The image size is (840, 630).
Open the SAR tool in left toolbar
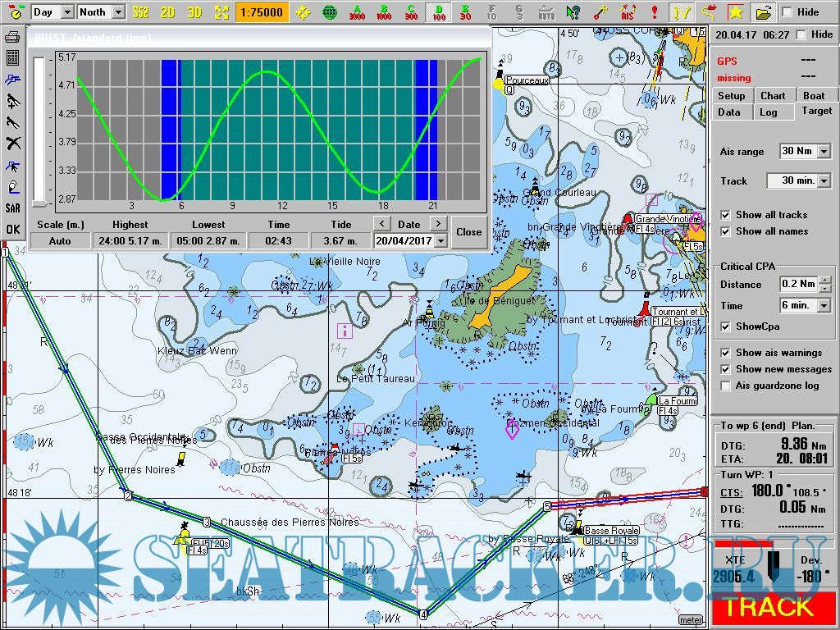pos(12,208)
